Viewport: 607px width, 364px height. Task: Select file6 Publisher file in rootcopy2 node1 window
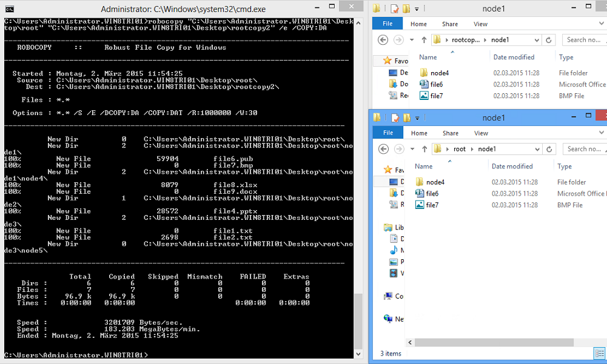click(x=436, y=84)
